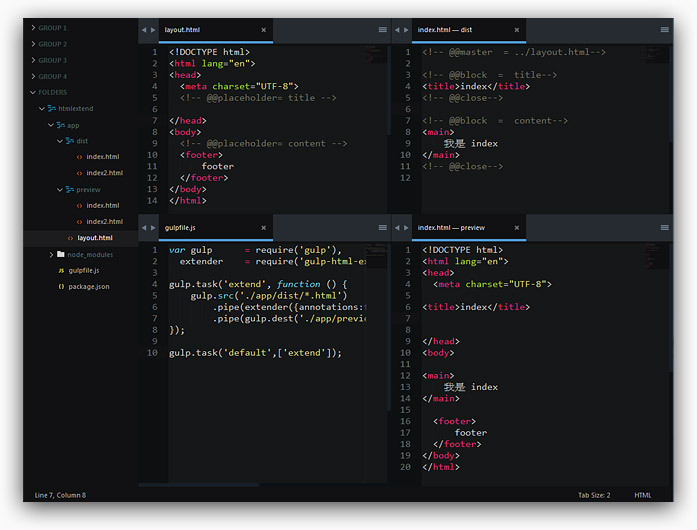
Task: Click the previous-tab arrow beside the gulpfile.js tab
Action: (x=144, y=227)
